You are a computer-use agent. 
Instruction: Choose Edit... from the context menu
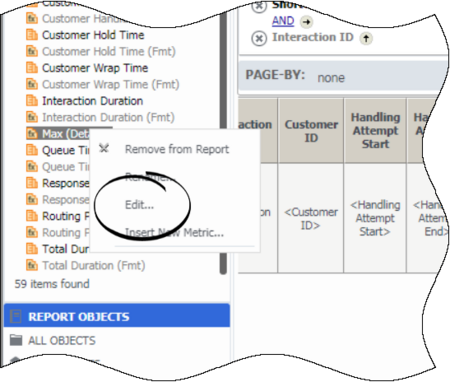pos(139,205)
